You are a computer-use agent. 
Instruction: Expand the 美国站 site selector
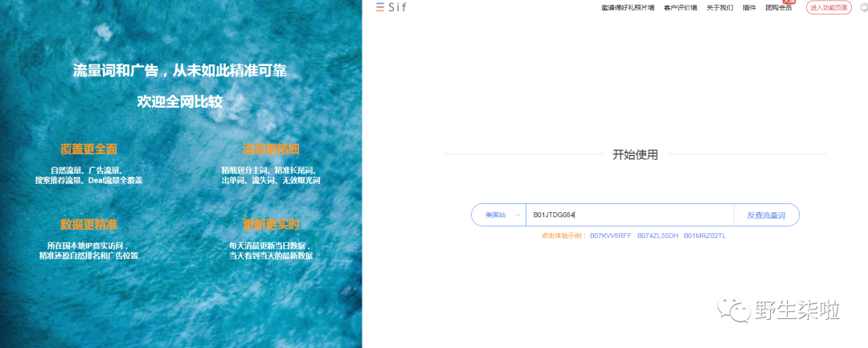point(498,215)
